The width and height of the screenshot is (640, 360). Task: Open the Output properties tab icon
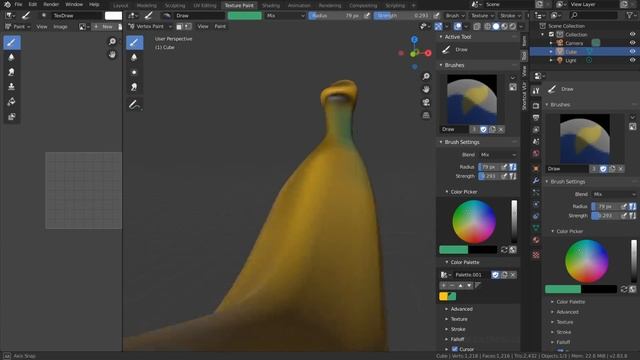point(536,118)
